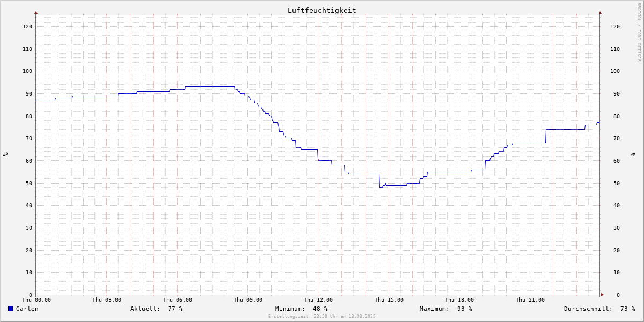This screenshot has height=322, width=644.
Task: Click the right axis percent unit label
Action: (x=633, y=154)
